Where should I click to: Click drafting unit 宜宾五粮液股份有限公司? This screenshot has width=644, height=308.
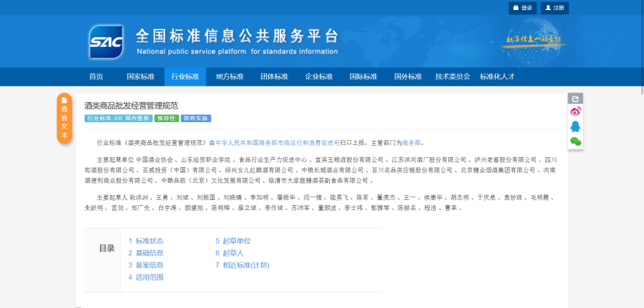[349, 160]
